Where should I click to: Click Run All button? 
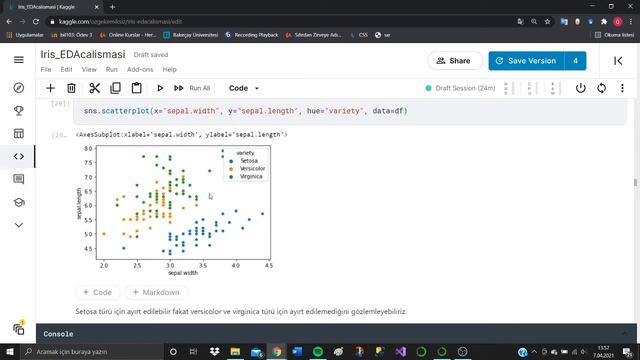coord(192,88)
